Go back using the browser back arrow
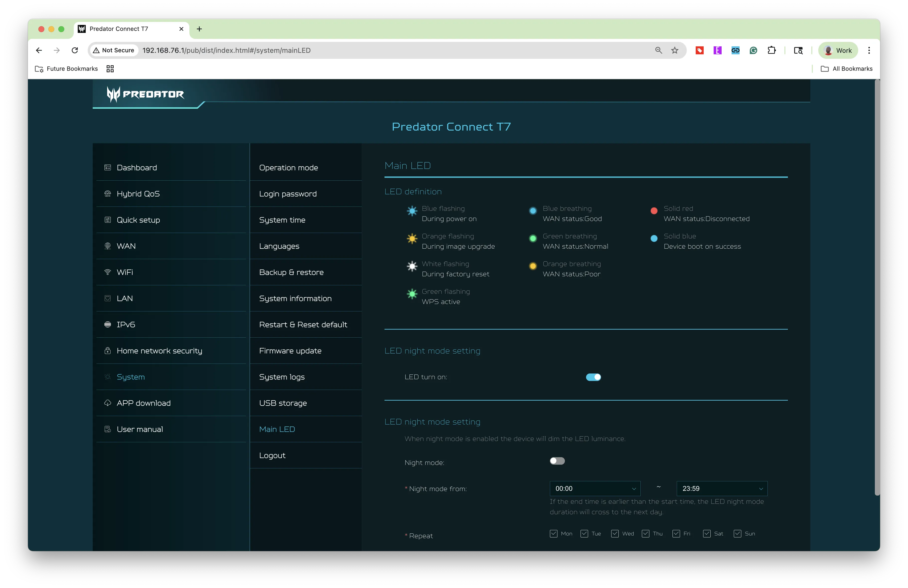 39,50
